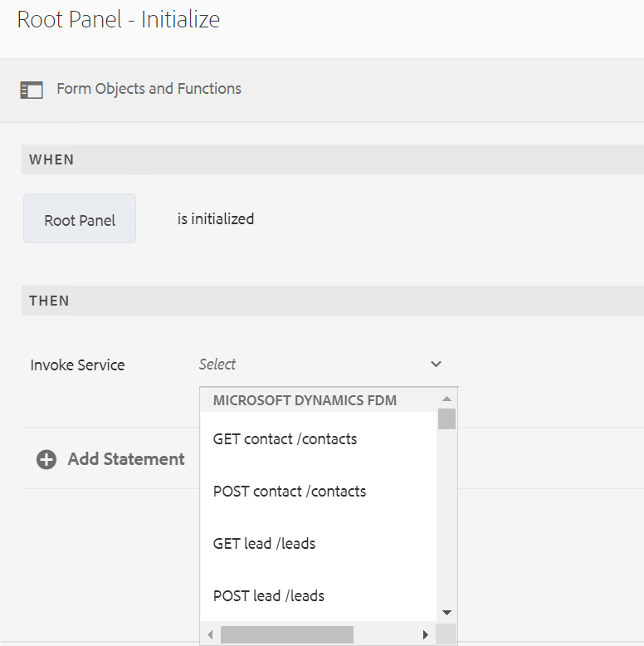644x646 pixels.
Task: Click the Microsoft Dynamics FDM group header
Action: [305, 400]
